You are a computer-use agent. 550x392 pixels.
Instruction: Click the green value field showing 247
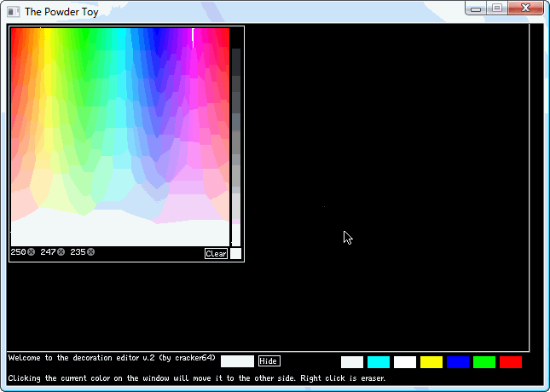tap(48, 251)
